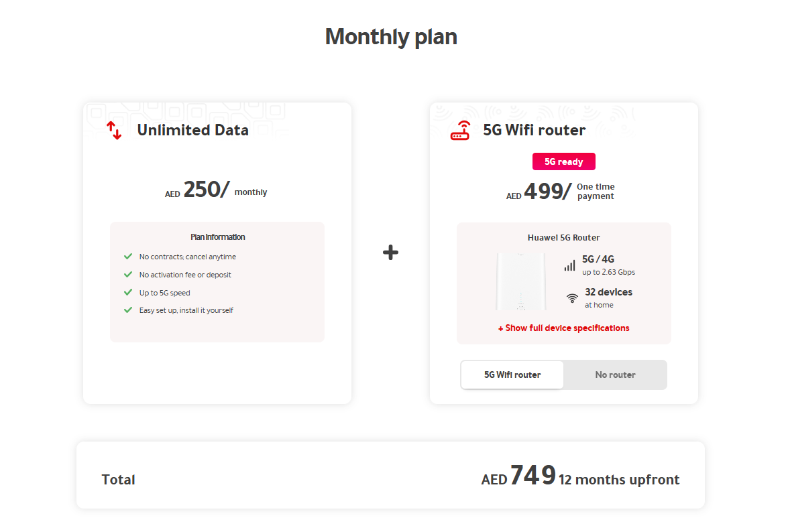The height and width of the screenshot is (532, 786).
Task: Click the signal bars icon next to 5G/4G
Action: (x=569, y=265)
